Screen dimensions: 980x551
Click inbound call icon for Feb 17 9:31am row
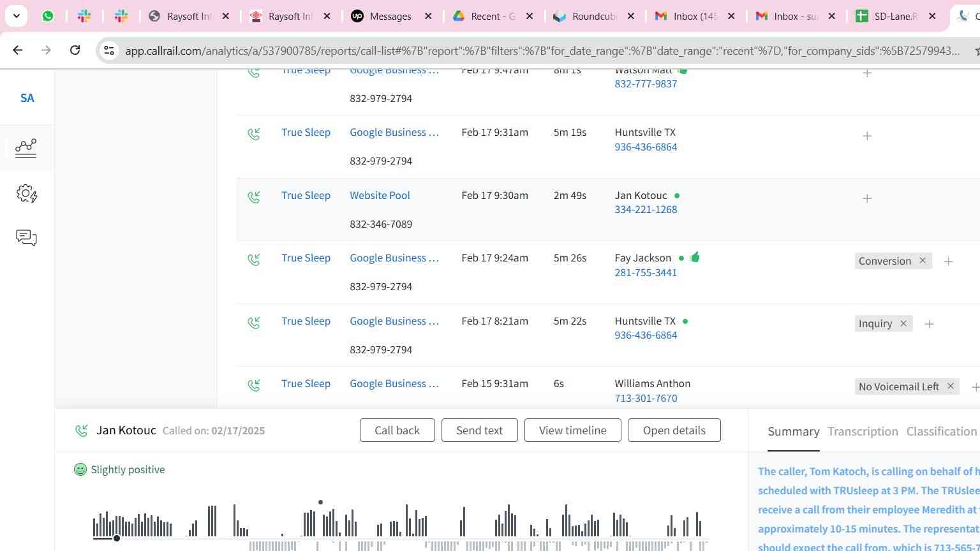(254, 133)
